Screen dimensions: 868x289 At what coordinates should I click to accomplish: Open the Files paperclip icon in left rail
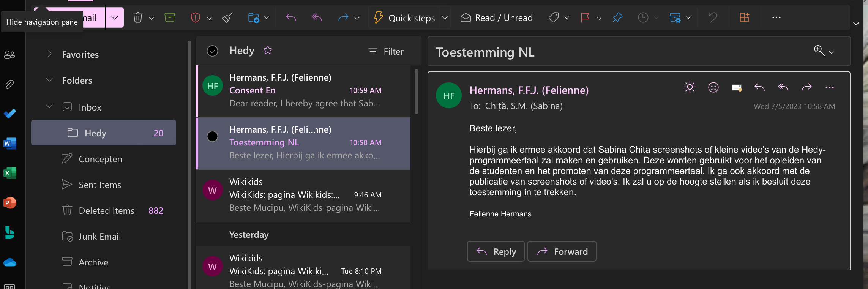[9, 84]
